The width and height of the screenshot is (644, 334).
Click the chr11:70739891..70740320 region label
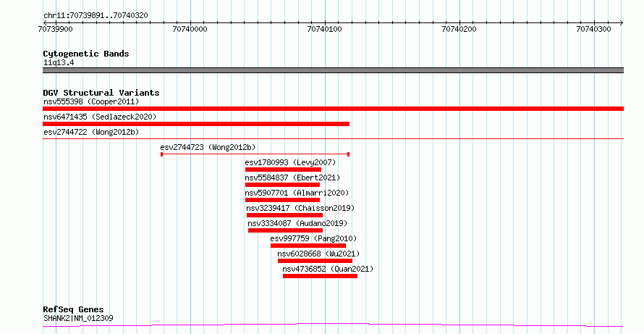[96, 16]
